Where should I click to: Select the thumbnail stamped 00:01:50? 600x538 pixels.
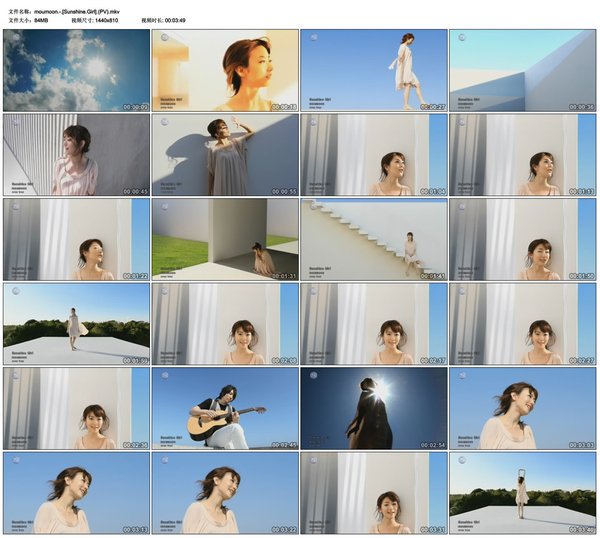(x=523, y=240)
